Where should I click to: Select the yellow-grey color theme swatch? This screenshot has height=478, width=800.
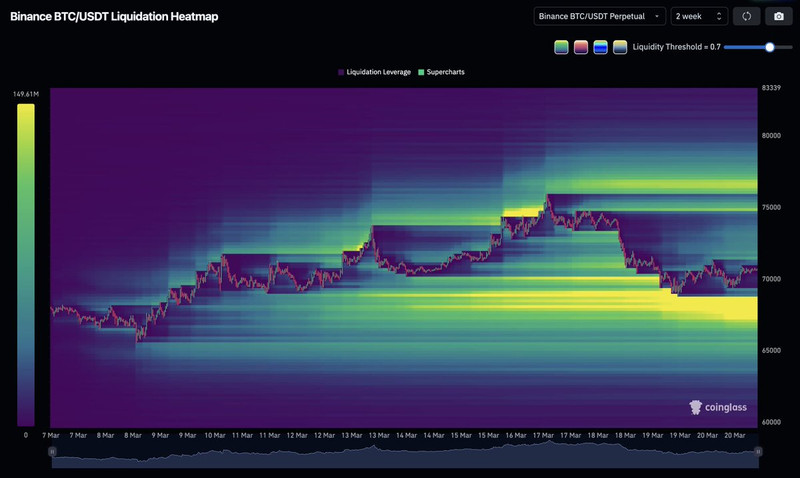[x=620, y=47]
